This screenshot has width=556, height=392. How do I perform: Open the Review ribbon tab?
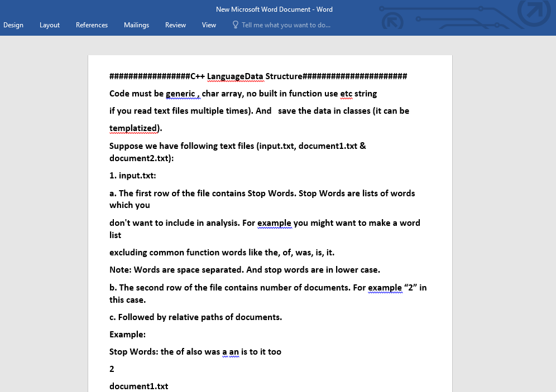point(175,25)
